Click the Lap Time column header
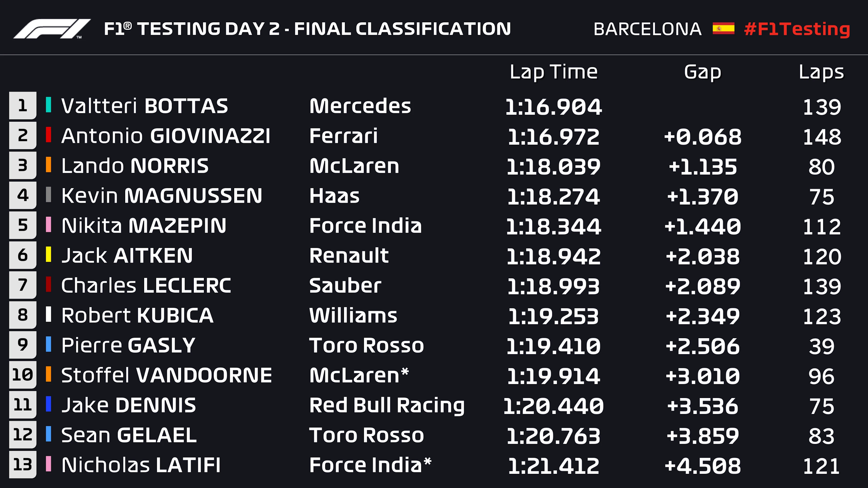 pos(554,72)
